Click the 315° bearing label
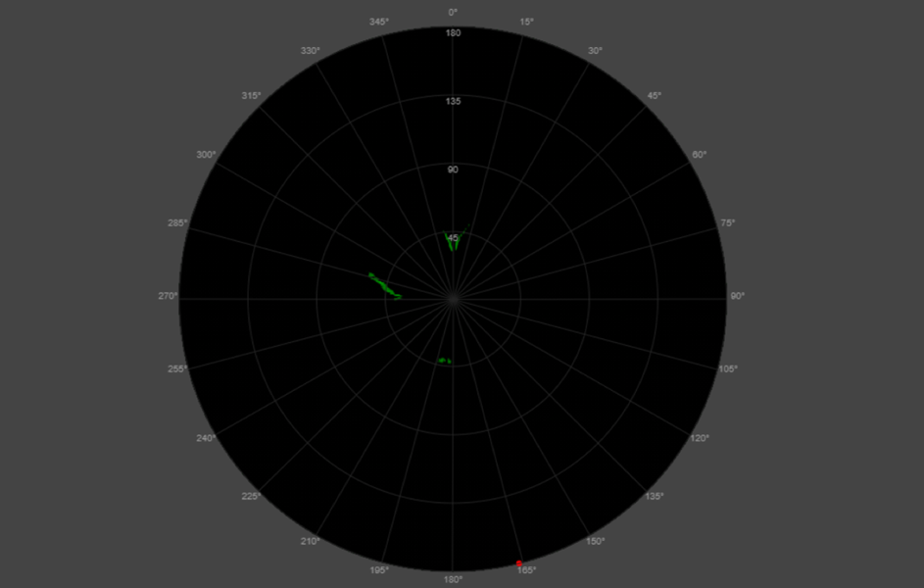This screenshot has height=588, width=924. click(251, 95)
